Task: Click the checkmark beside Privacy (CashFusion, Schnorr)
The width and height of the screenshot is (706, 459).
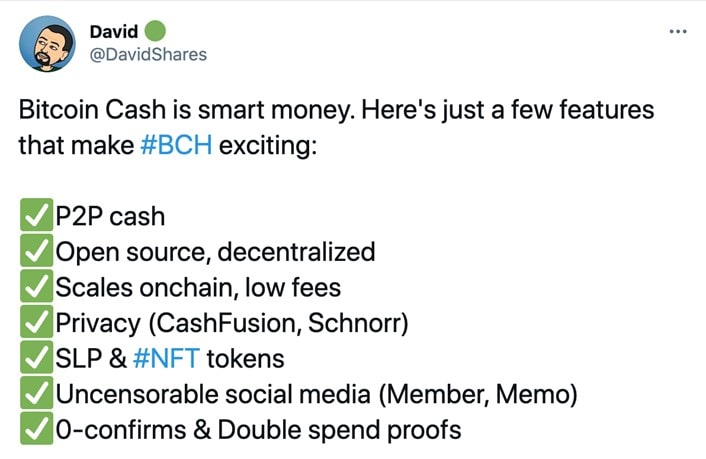Action: [36, 322]
